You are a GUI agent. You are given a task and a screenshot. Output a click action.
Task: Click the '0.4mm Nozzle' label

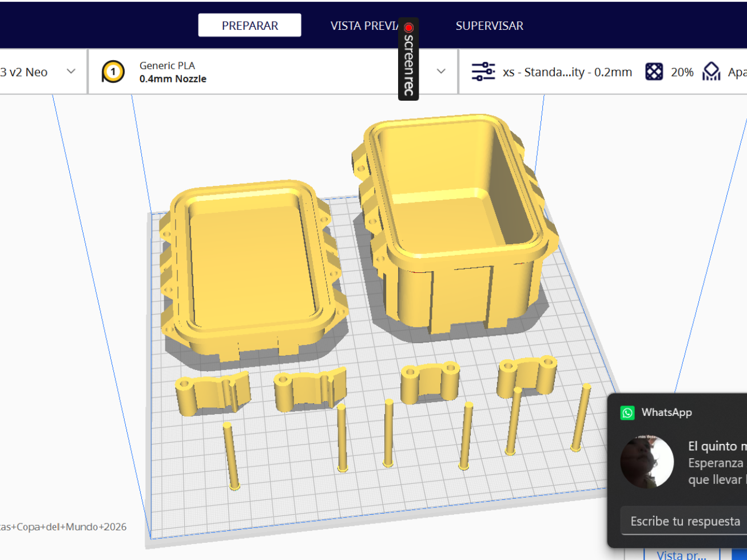tap(173, 79)
